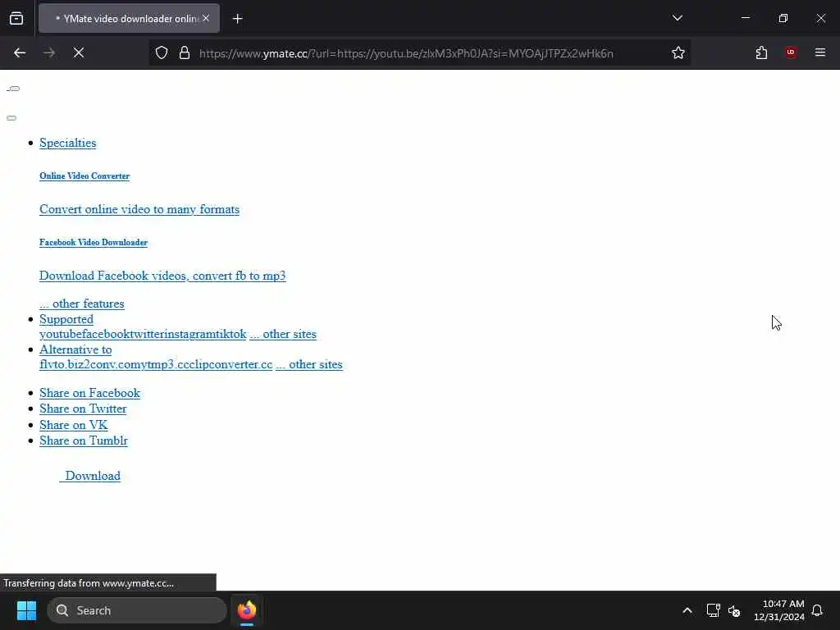The height and width of the screenshot is (630, 840).
Task: Open Convert online video to many formats
Action: [139, 209]
